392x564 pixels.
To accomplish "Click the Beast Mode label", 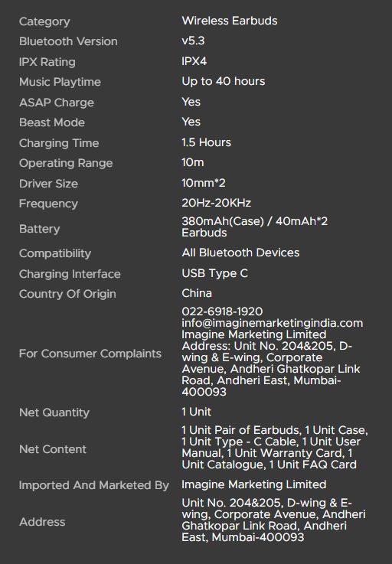I will (52, 122).
